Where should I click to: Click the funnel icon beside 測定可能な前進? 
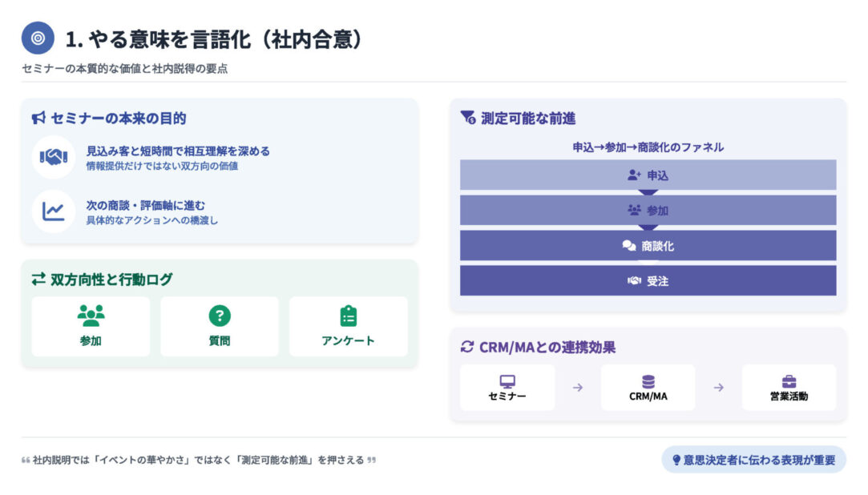click(468, 118)
